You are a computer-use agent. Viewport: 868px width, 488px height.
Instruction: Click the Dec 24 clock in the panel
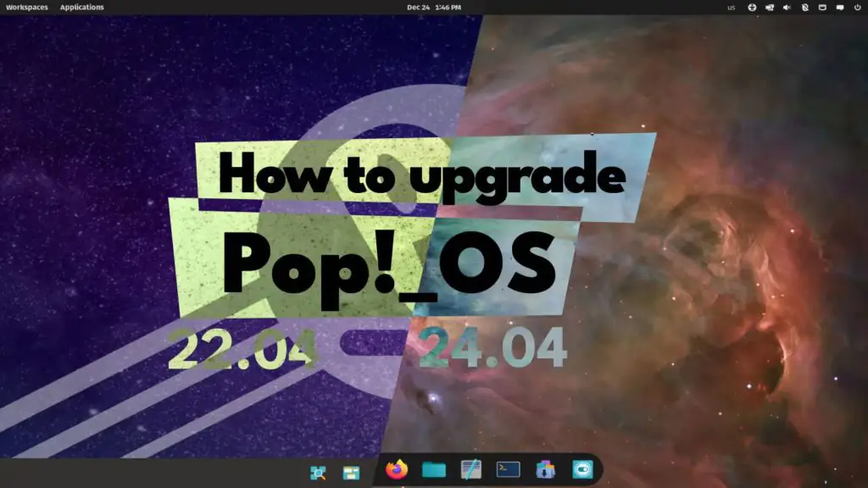tap(419, 7)
